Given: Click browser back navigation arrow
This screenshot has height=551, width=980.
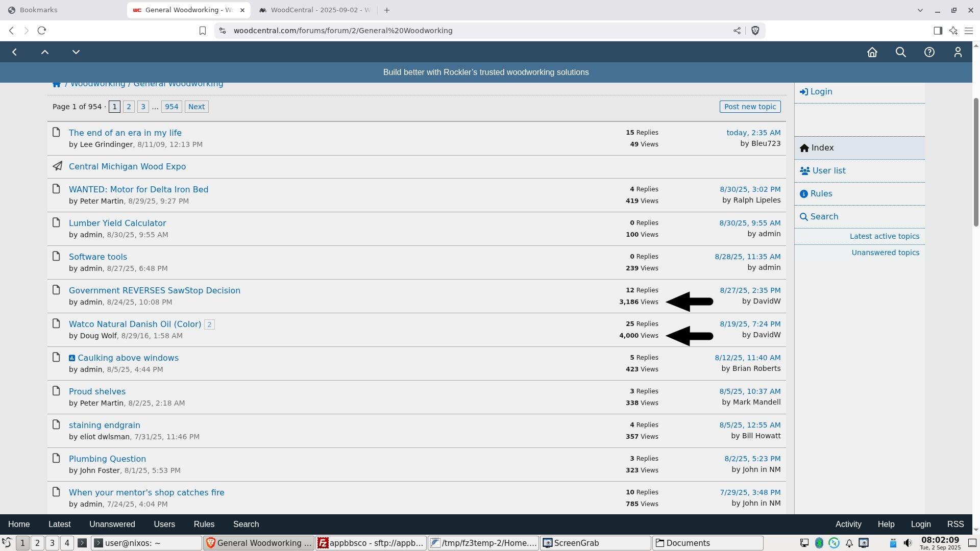Looking at the screenshot, I should coord(11,31).
